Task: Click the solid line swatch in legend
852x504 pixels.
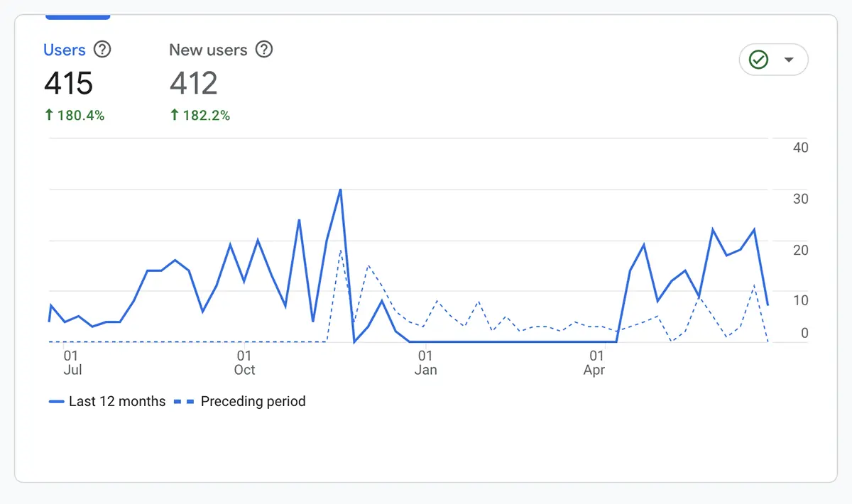Action: click(57, 402)
